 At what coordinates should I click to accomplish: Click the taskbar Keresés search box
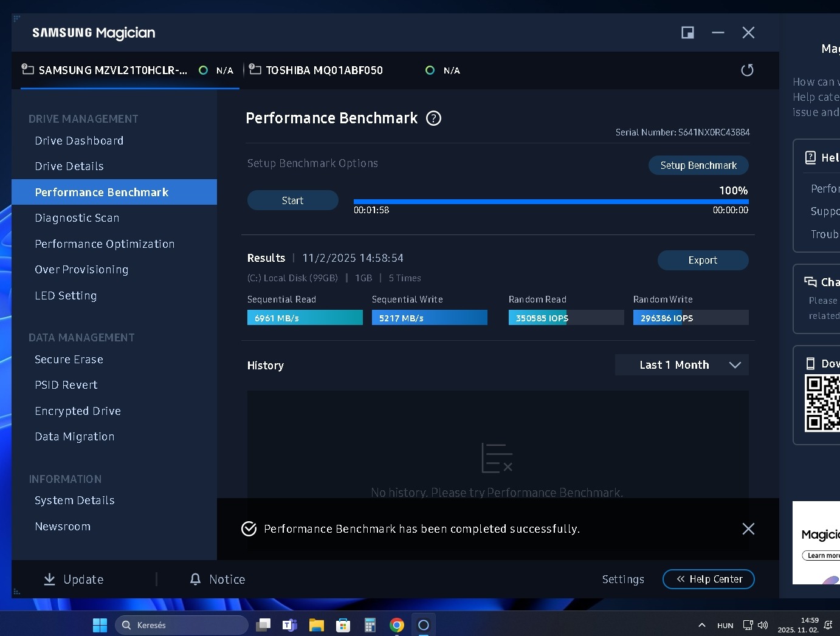tap(182, 625)
